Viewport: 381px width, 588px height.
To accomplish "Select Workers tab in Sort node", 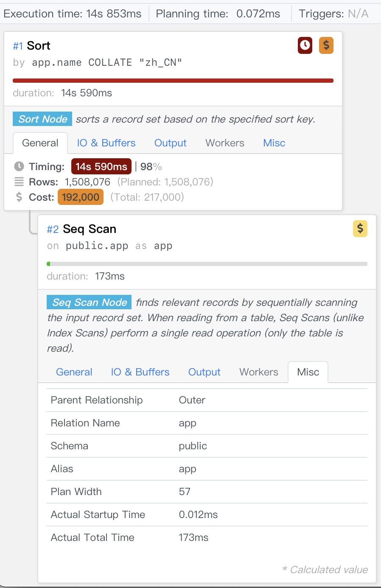I will (x=225, y=143).
